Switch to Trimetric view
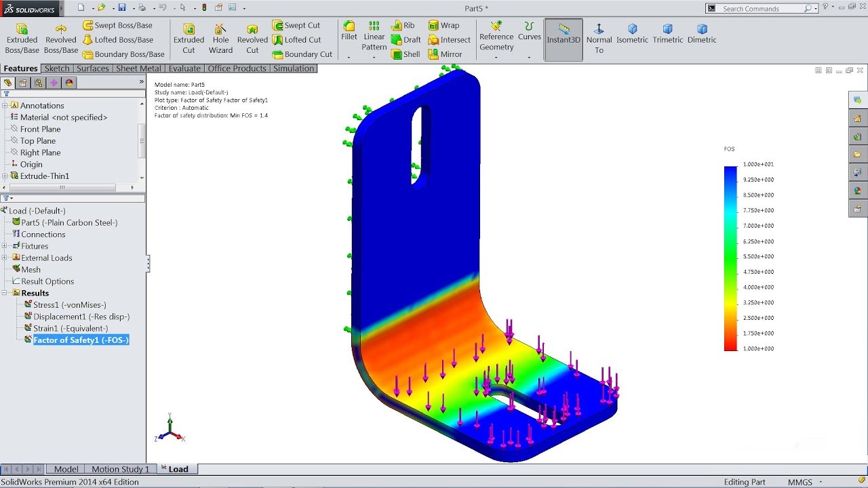The height and width of the screenshot is (488, 868). tap(668, 34)
